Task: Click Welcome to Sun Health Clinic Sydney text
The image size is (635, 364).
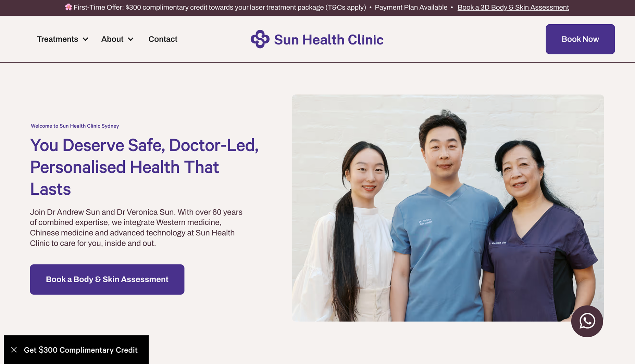Action: [x=75, y=126]
